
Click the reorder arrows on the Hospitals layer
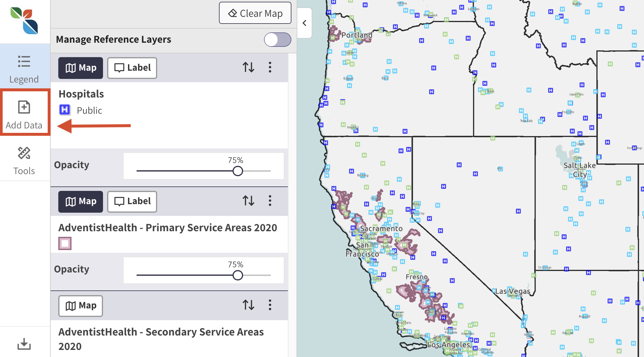249,67
